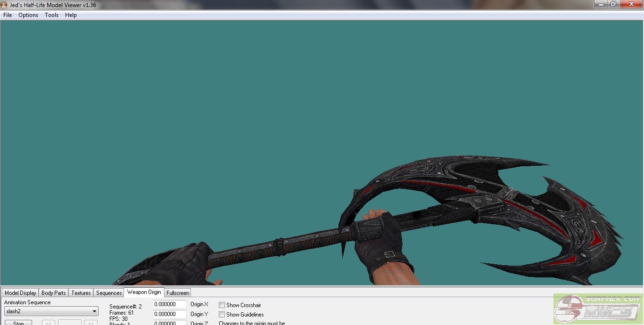Click the Origin X input field
The height and width of the screenshot is (325, 644).
pyautogui.click(x=170, y=305)
